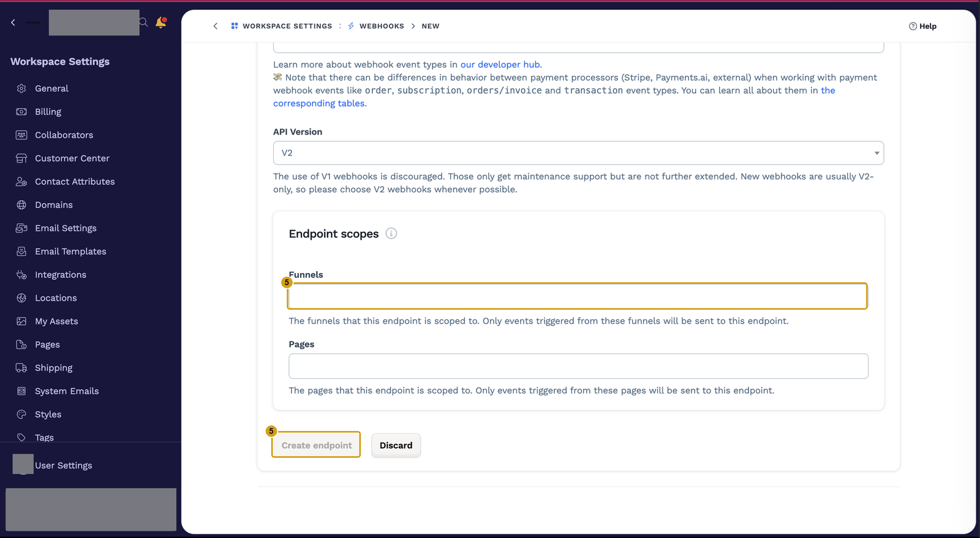The image size is (980, 538).
Task: Click the breadcrumb back chevron
Action: click(x=215, y=26)
